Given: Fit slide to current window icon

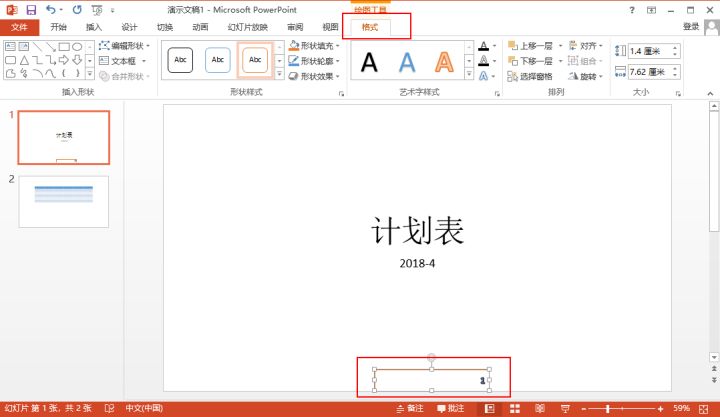Looking at the screenshot, I should click(703, 408).
